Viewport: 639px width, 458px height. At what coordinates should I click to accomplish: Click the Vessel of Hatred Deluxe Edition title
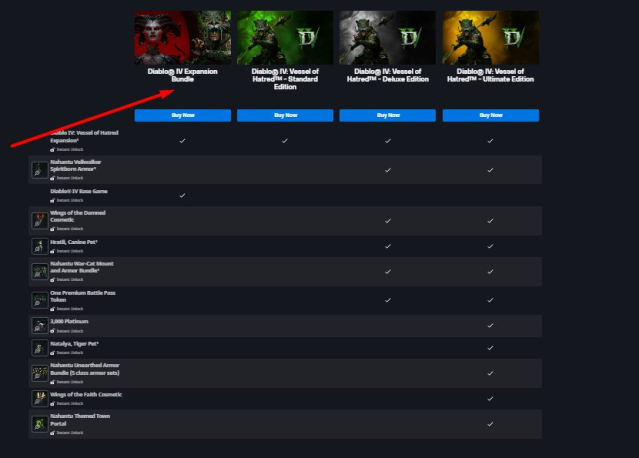tap(388, 75)
